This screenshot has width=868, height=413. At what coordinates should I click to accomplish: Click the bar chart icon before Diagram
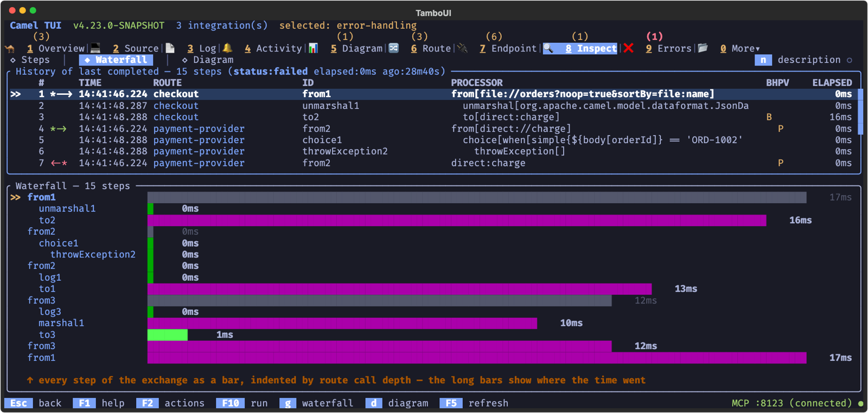[x=313, y=48]
